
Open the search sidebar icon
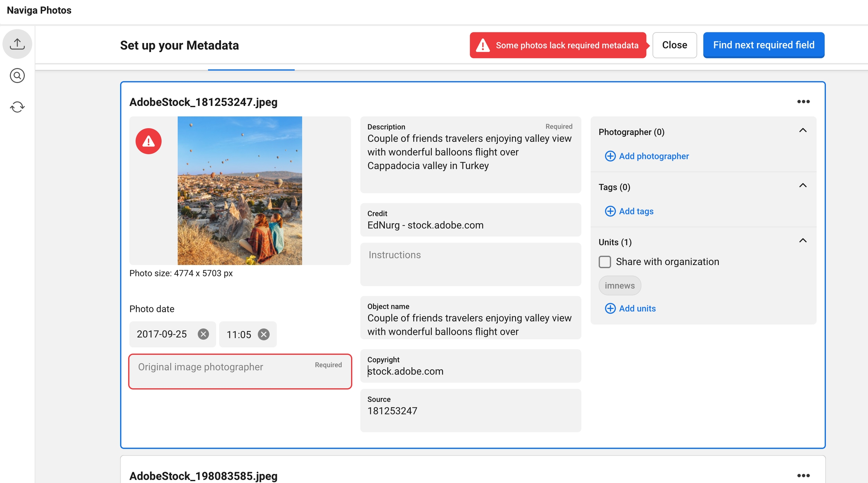pos(17,76)
